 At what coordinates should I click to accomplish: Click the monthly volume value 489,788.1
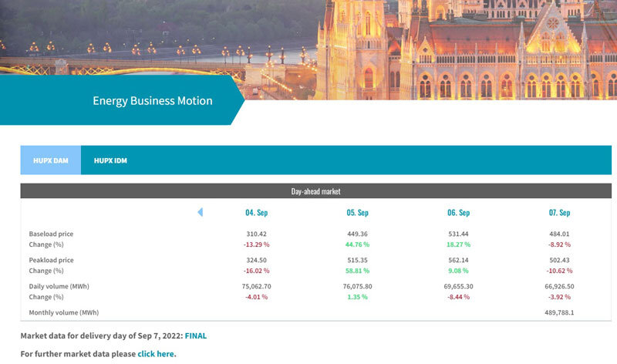559,312
